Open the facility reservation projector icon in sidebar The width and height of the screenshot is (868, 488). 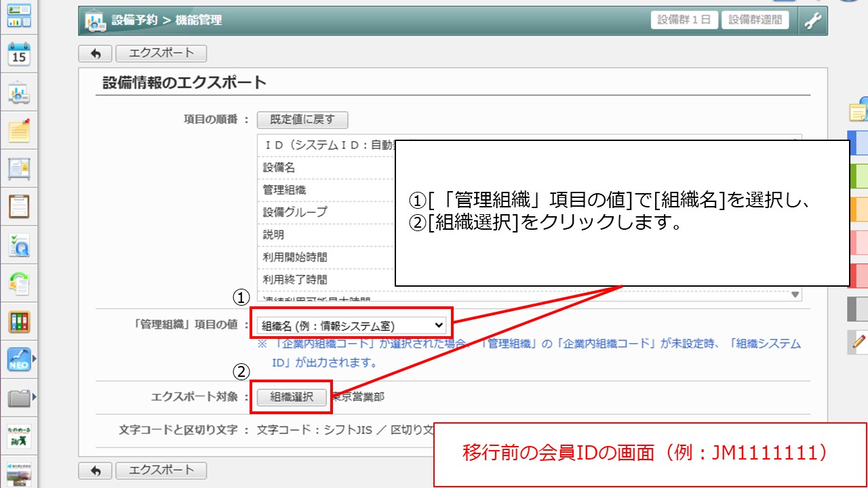coord(19,93)
